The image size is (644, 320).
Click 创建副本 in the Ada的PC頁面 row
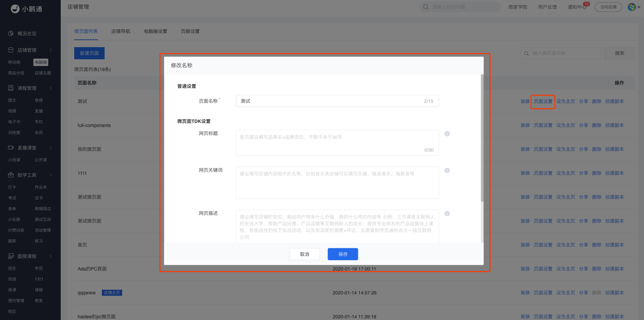click(x=614, y=269)
